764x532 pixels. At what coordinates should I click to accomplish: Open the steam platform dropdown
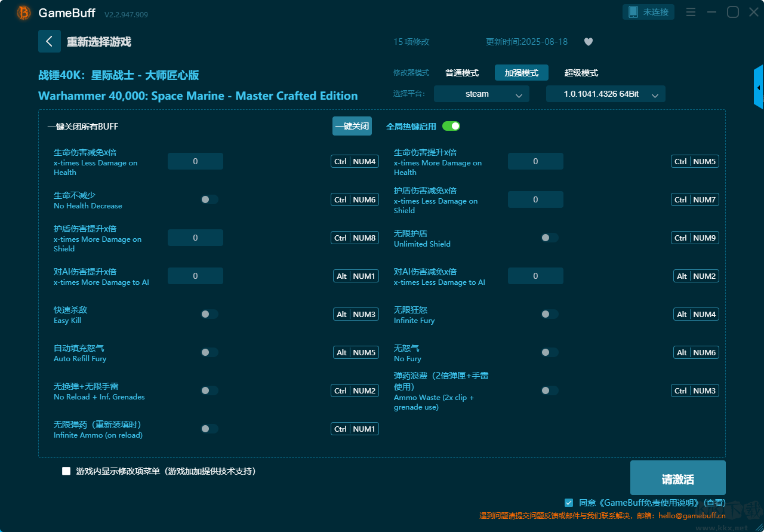pyautogui.click(x=481, y=94)
